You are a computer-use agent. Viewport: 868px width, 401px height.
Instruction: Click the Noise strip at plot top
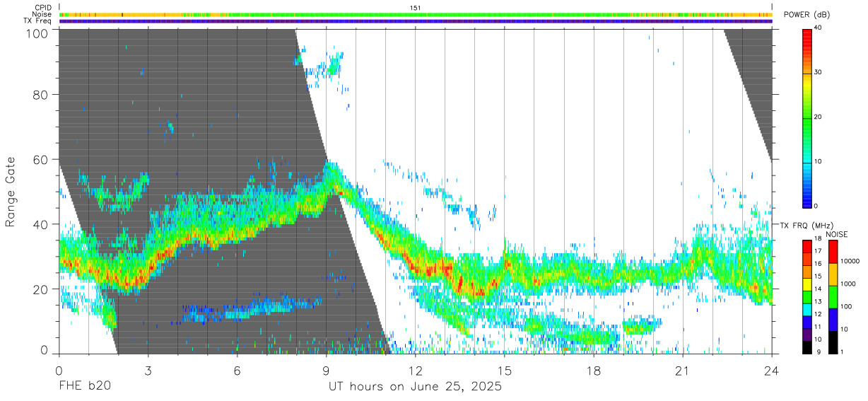tap(416, 14)
